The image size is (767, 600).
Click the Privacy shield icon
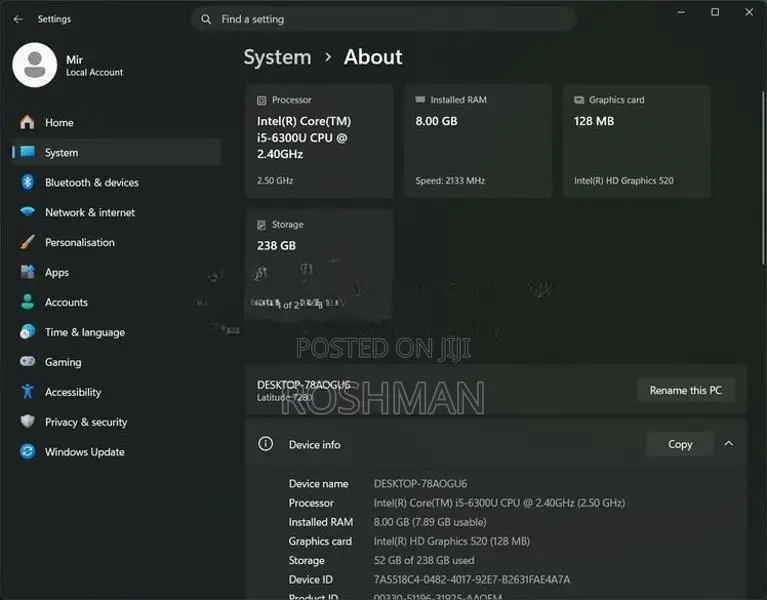point(27,421)
